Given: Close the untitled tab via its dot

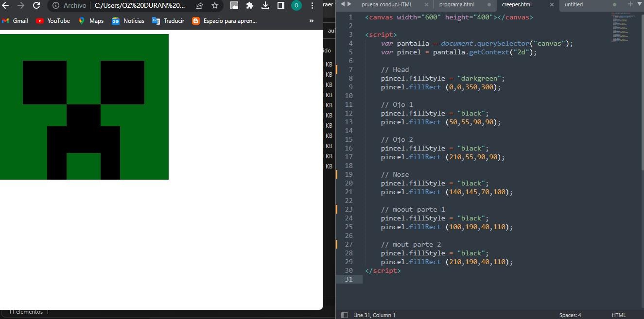Looking at the screenshot, I should point(614,4).
